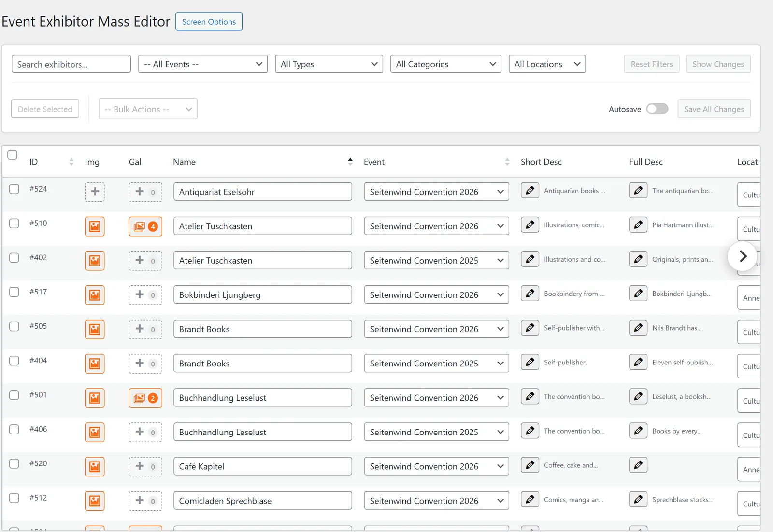
Task: Edit full description for Brandt Books #404
Action: point(638,362)
